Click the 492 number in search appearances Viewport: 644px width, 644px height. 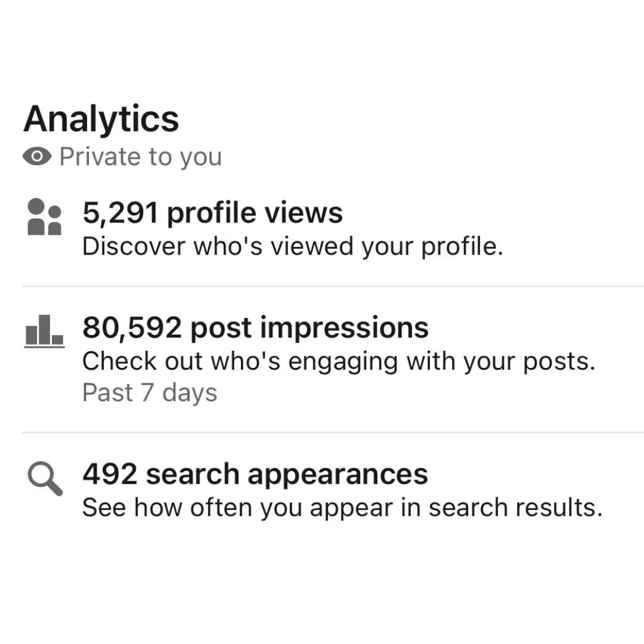coord(110,474)
